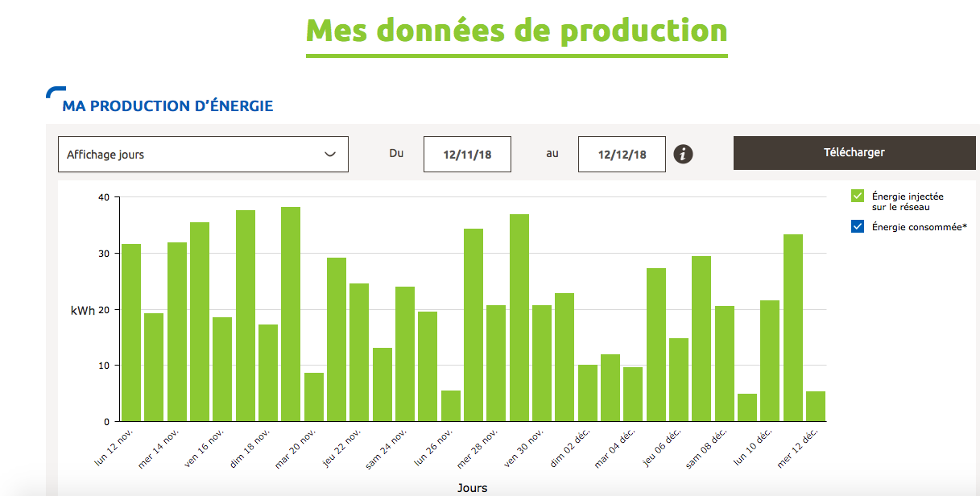Screen dimensions: 980x496
Task: Click the information icon beside the date range
Action: [x=683, y=154]
